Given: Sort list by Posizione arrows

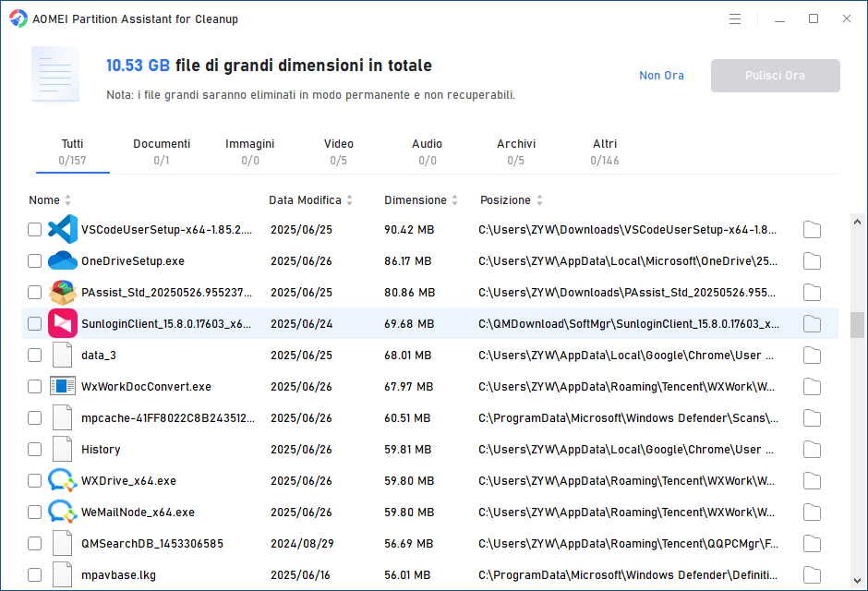Looking at the screenshot, I should (x=539, y=200).
